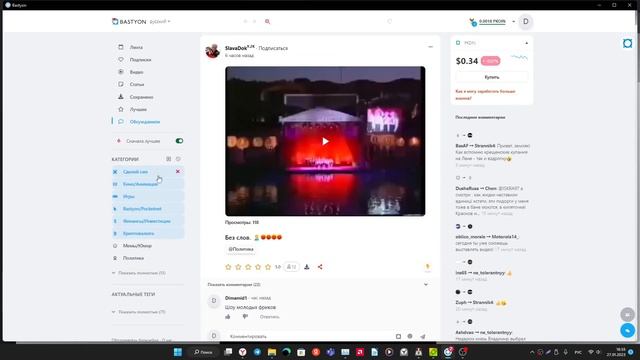This screenshot has height=360, width=640.
Task: Open the earn more coins link
Action: [x=485, y=95]
